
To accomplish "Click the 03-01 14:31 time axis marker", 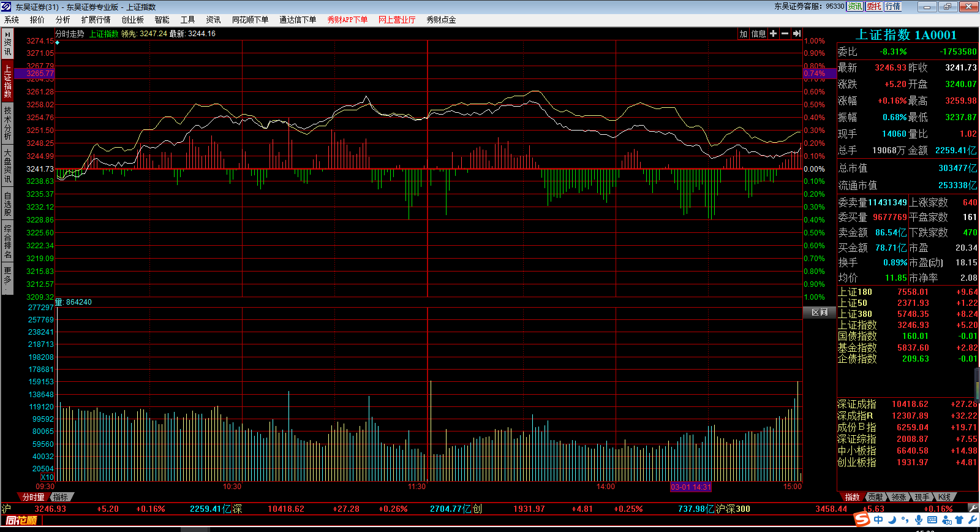I will [x=690, y=487].
